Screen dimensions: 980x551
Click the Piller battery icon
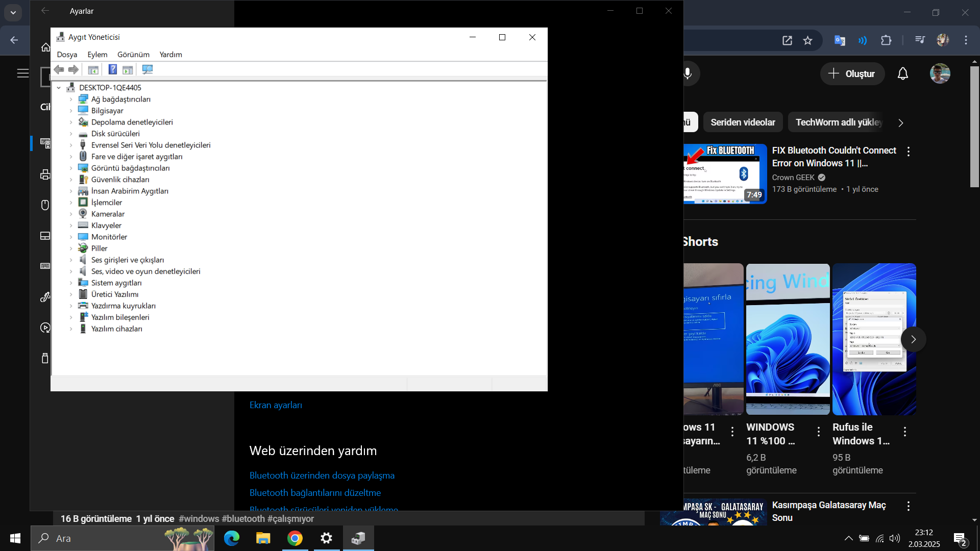click(83, 248)
